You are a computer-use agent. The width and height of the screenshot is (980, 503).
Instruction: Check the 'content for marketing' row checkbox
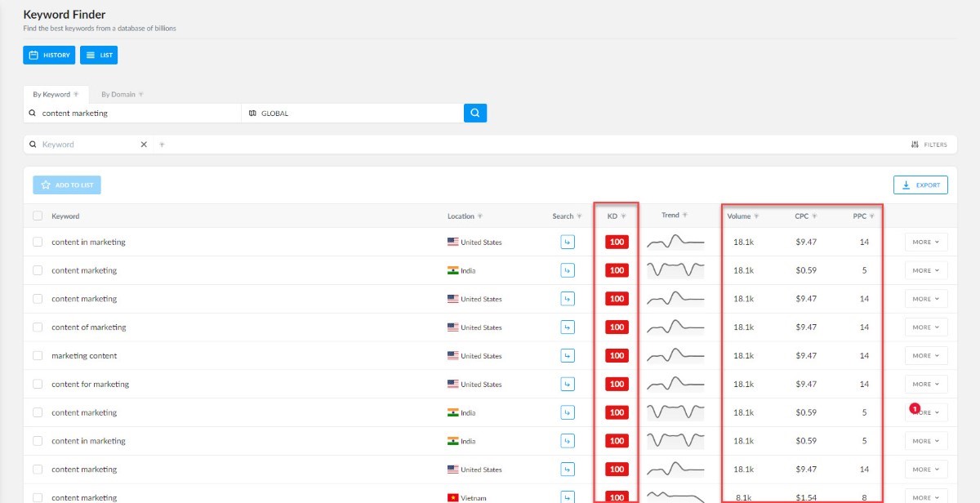tap(38, 384)
